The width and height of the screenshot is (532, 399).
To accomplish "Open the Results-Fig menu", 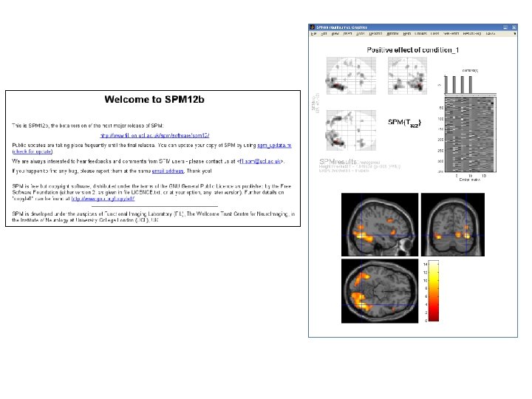I will point(472,33).
